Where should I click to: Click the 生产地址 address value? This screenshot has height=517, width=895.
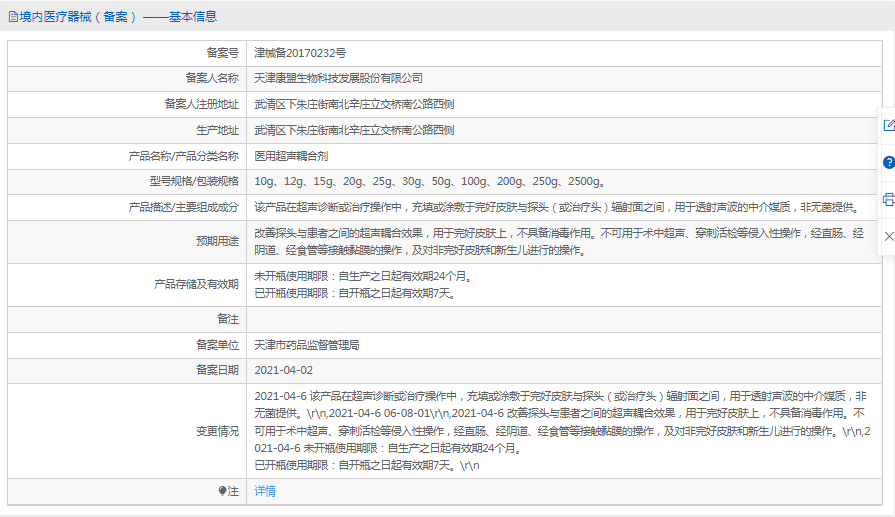click(354, 130)
